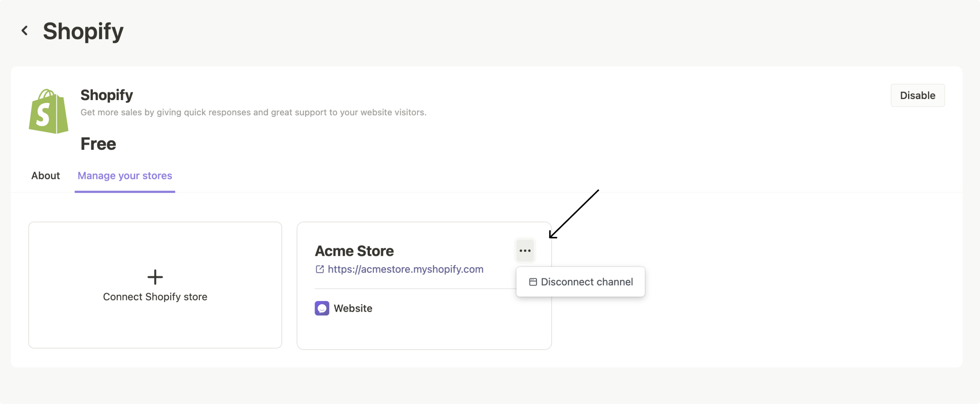
Task: Click the plus icon to add a store
Action: click(x=155, y=276)
